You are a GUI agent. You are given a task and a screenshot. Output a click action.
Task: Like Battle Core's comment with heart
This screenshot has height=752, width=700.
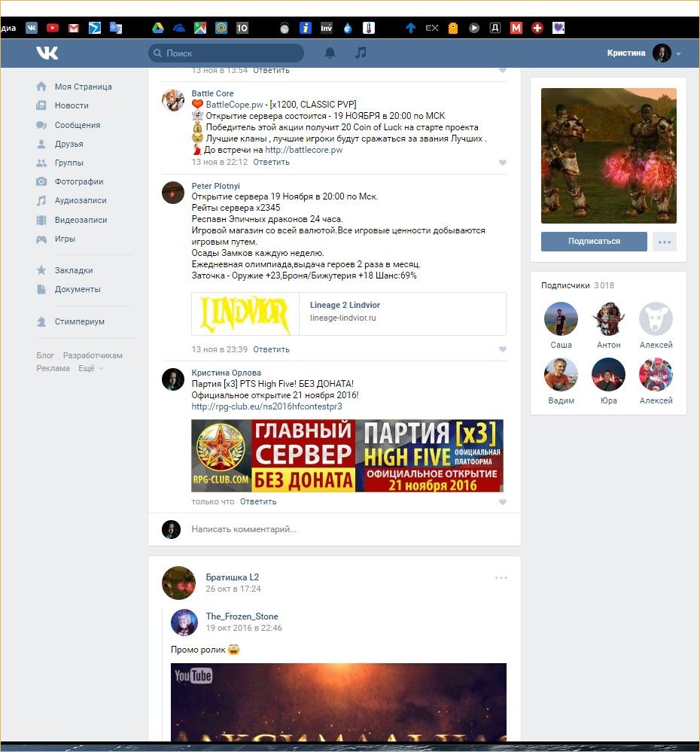click(503, 163)
